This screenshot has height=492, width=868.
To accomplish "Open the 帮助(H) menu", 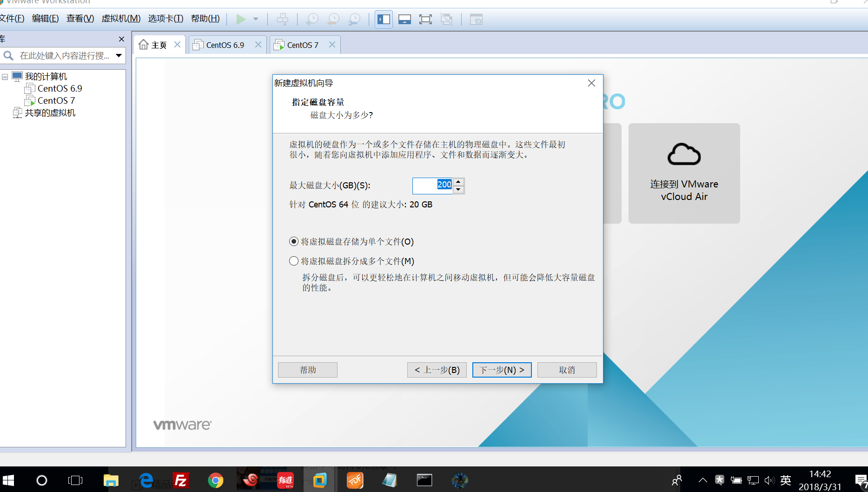I will pyautogui.click(x=205, y=19).
